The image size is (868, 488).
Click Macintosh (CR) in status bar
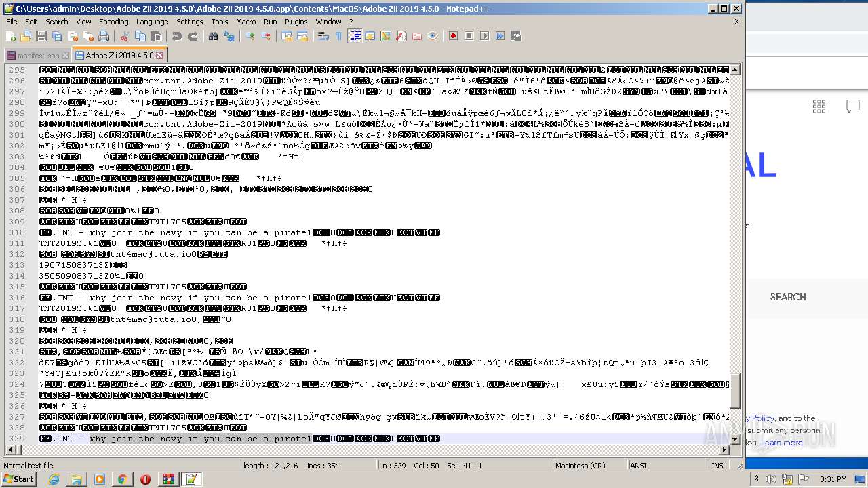tap(589, 466)
